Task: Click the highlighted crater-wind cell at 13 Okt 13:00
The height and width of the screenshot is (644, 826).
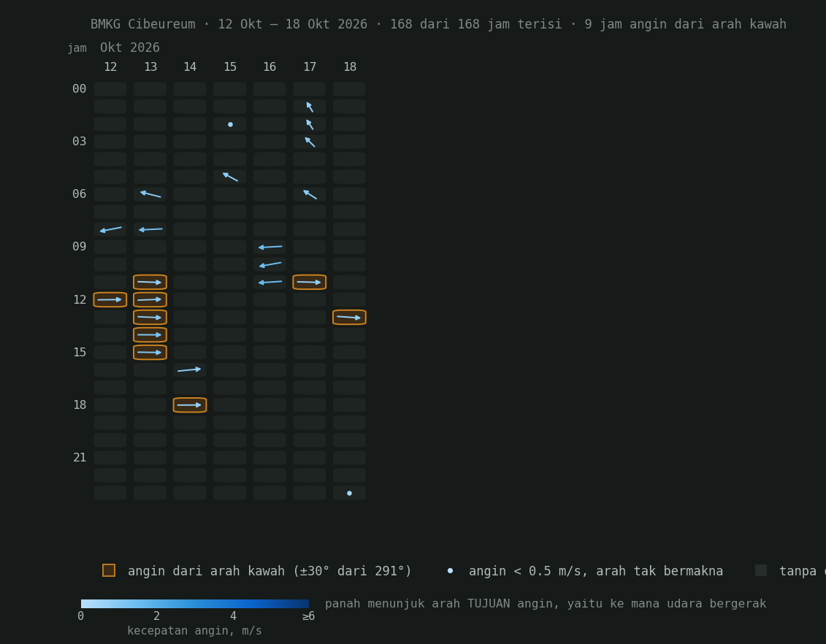Action: (x=150, y=318)
